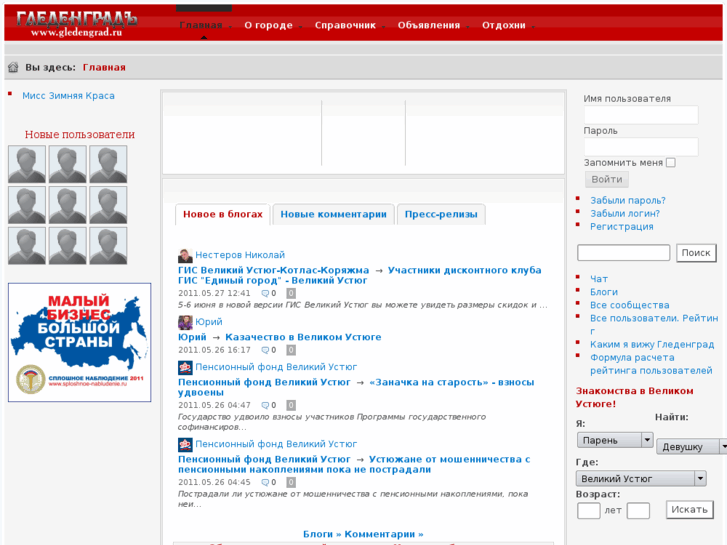Click Нестеров Николай's avatar icon

185,256
